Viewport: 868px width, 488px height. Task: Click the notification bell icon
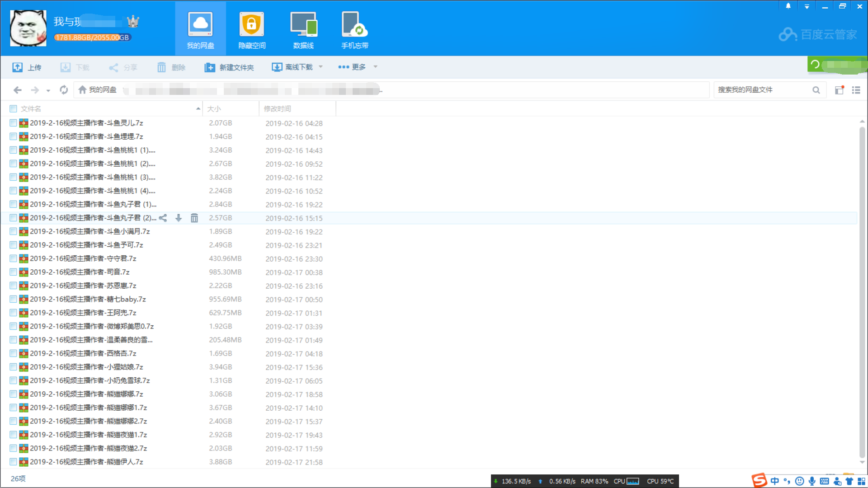788,6
